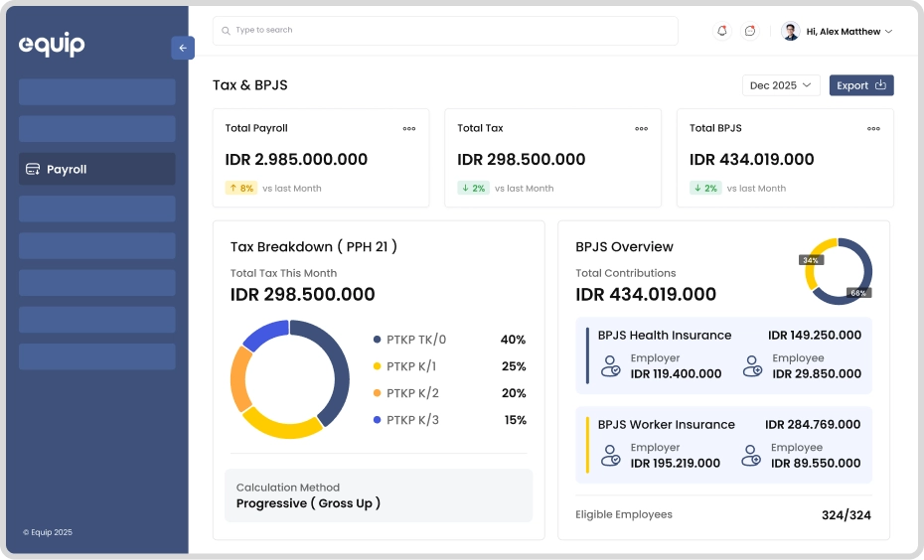Click the BPJS contributions donut chart
This screenshot has width=924, height=560.
point(839,271)
